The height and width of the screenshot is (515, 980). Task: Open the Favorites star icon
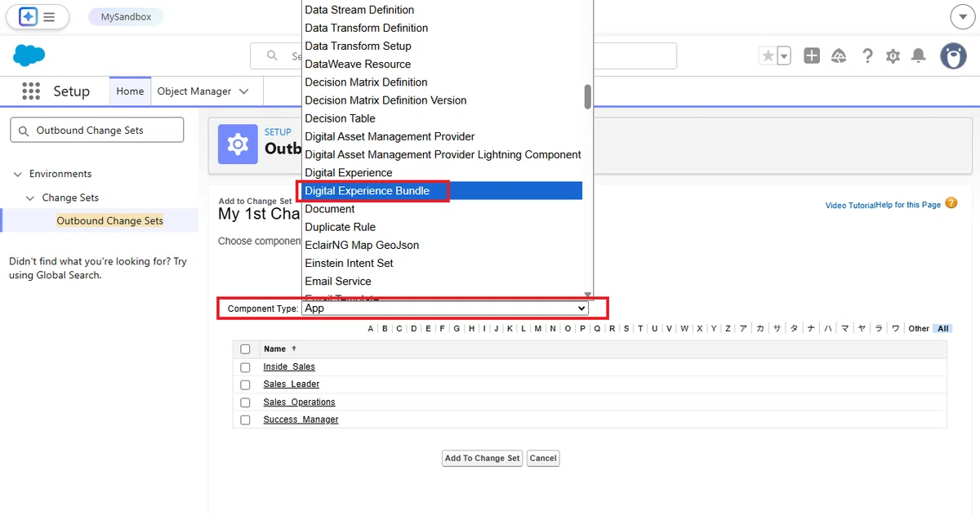[768, 55]
